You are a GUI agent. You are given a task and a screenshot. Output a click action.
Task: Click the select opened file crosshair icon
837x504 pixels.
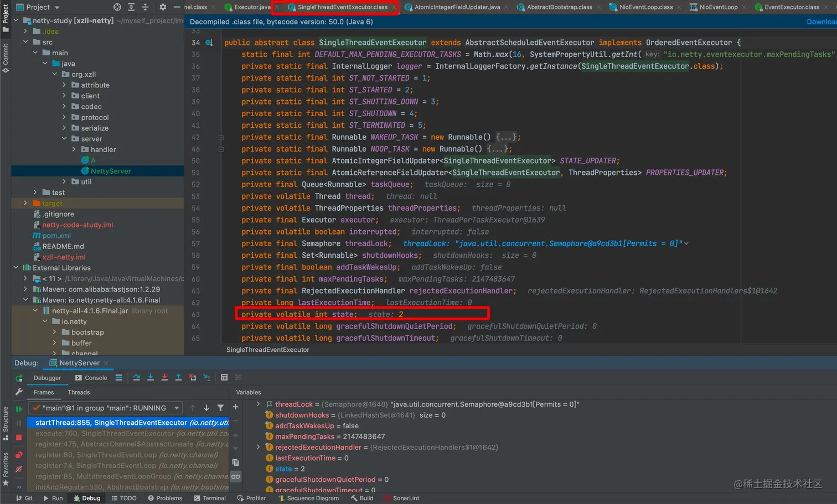click(x=117, y=7)
